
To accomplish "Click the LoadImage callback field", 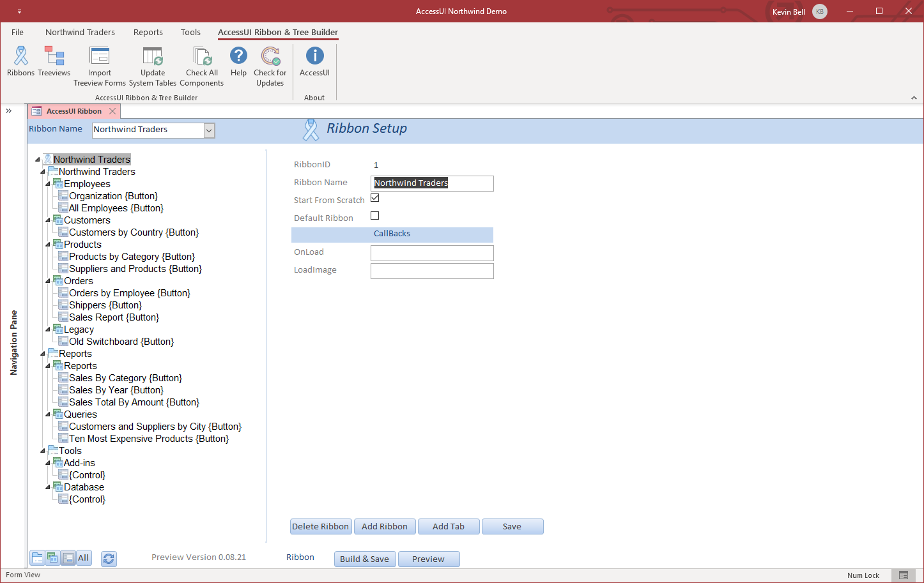I will (x=432, y=271).
